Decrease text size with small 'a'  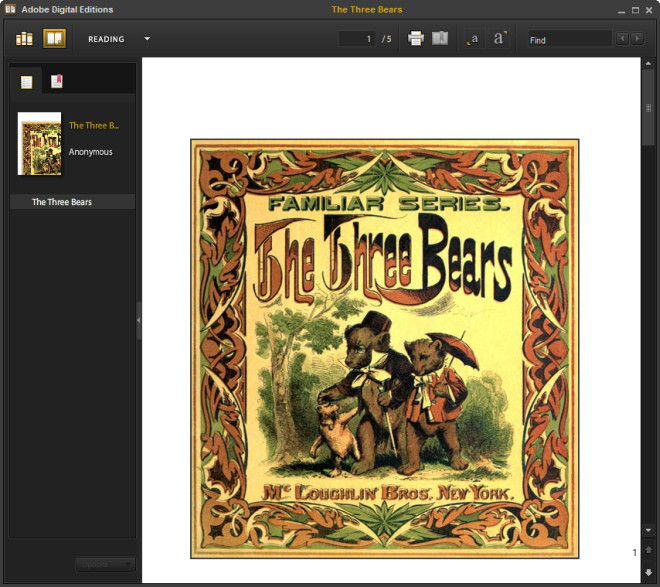(474, 39)
